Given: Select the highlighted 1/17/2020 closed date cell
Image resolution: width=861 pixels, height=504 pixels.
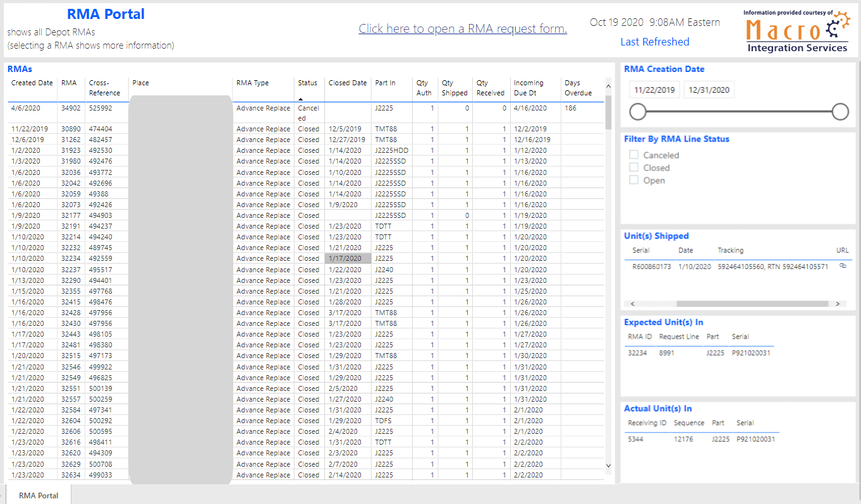Looking at the screenshot, I should click(x=347, y=258).
